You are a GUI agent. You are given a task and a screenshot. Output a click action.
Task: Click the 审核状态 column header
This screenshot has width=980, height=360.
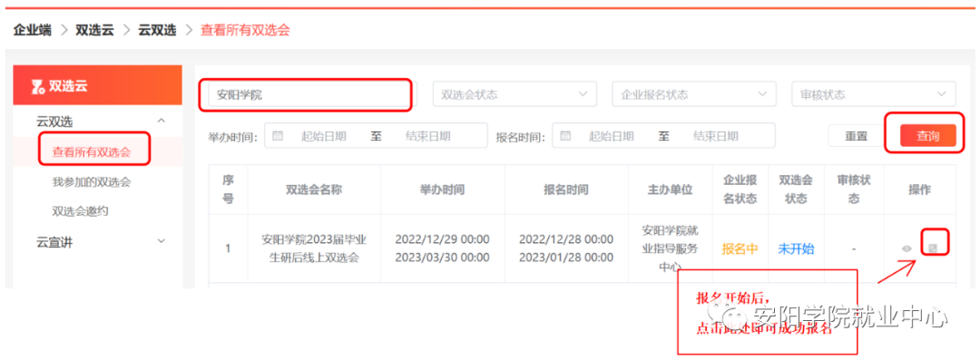[854, 190]
